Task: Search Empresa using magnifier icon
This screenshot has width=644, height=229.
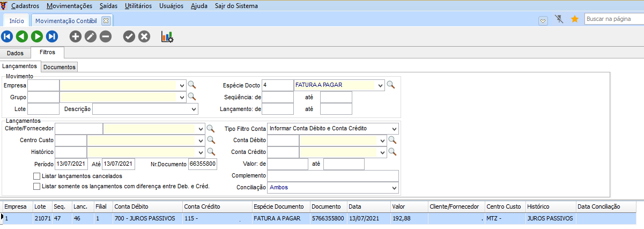Action: point(192,85)
